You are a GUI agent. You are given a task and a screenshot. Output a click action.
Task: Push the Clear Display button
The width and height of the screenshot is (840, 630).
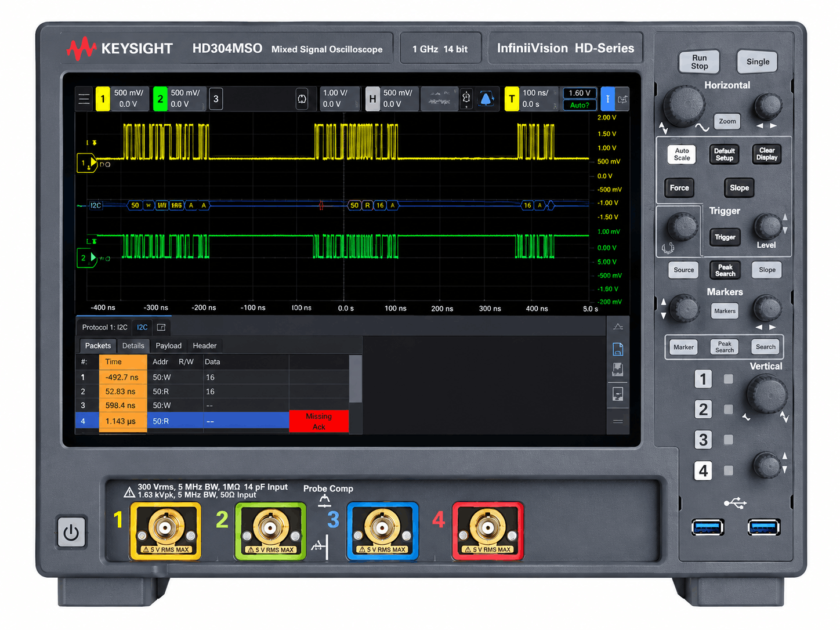click(x=766, y=154)
